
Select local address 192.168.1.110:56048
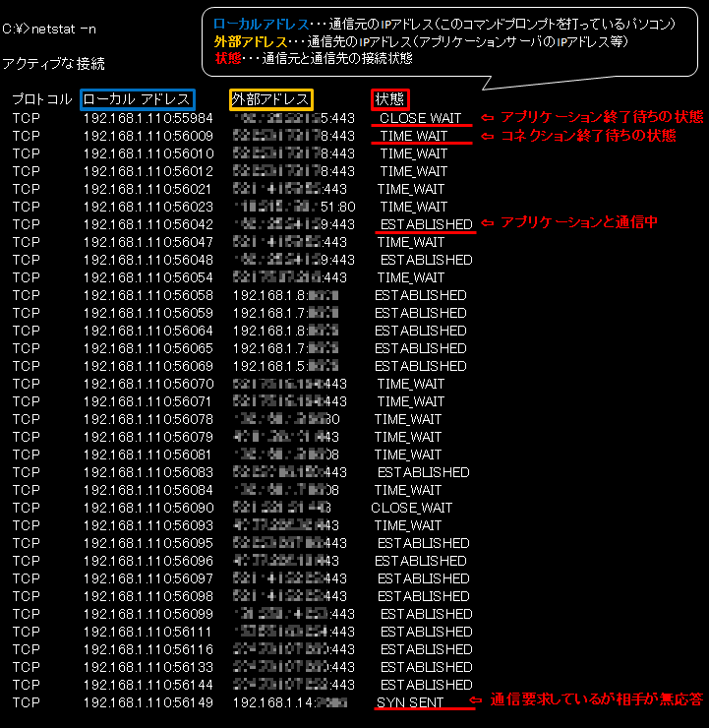148,260
